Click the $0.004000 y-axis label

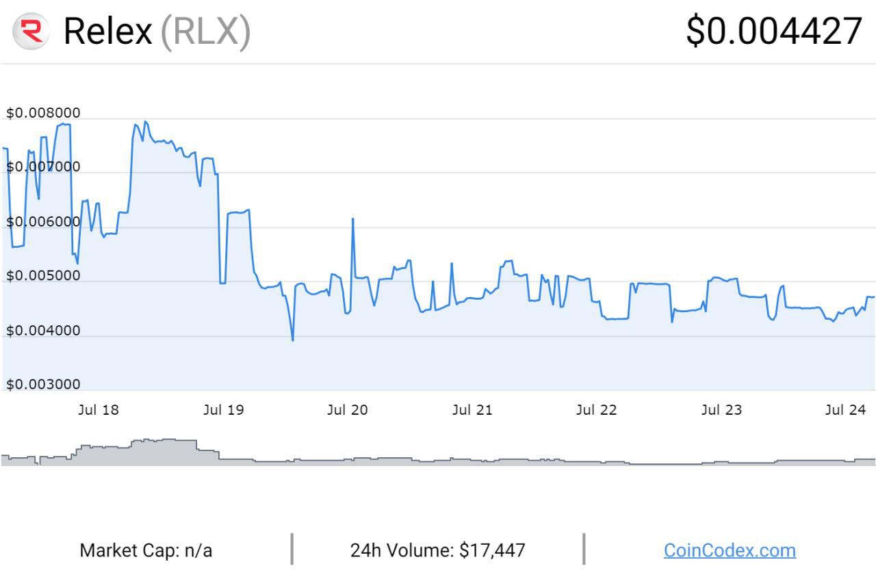click(x=43, y=331)
